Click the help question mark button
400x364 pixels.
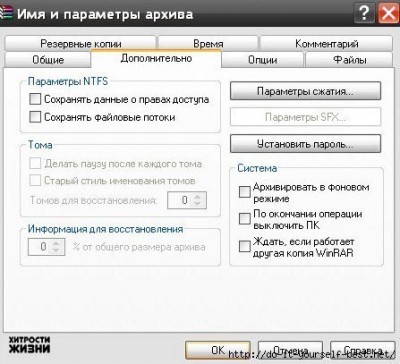click(364, 13)
